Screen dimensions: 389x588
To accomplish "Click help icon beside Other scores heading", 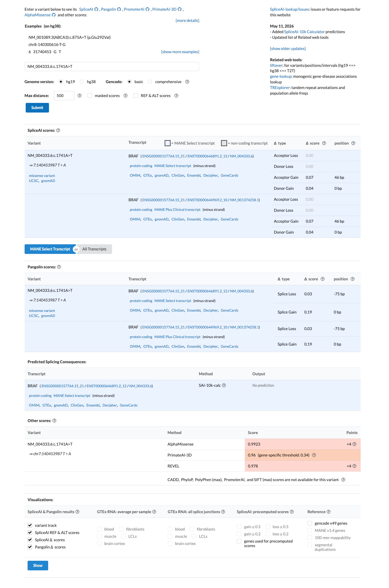I will [54, 421].
